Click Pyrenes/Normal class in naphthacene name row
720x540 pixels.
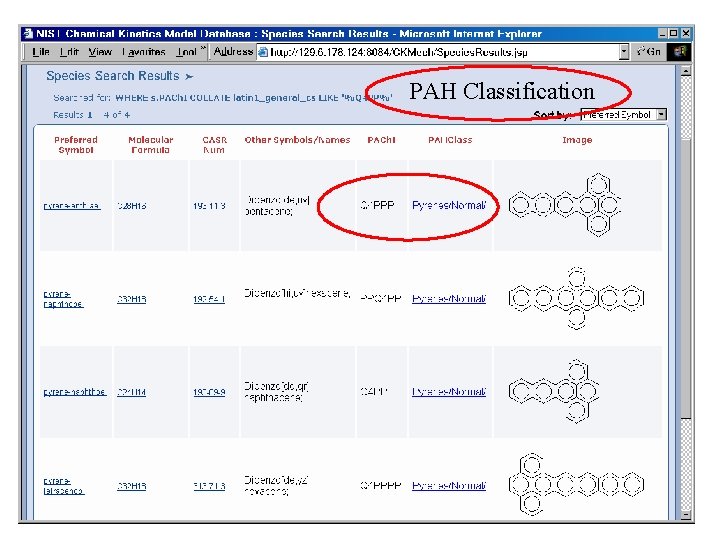449,392
